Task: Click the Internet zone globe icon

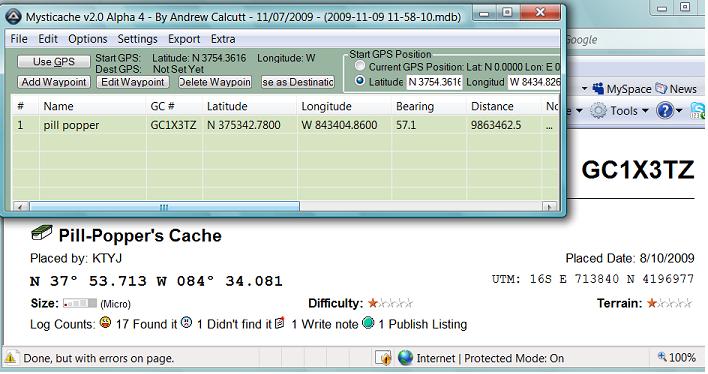Action: pyautogui.click(x=405, y=358)
